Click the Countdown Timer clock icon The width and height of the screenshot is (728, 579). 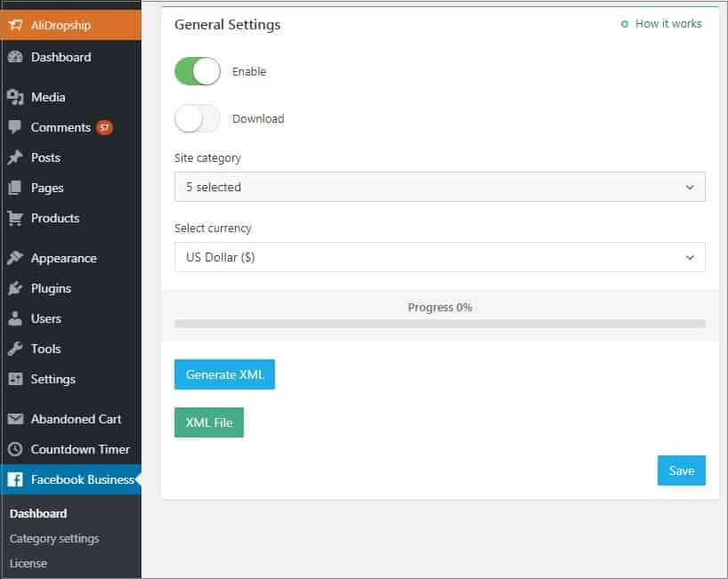pos(15,449)
